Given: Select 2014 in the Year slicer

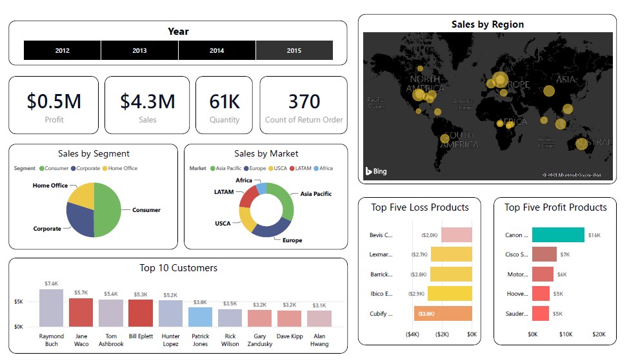Looking at the screenshot, I should tap(217, 50).
